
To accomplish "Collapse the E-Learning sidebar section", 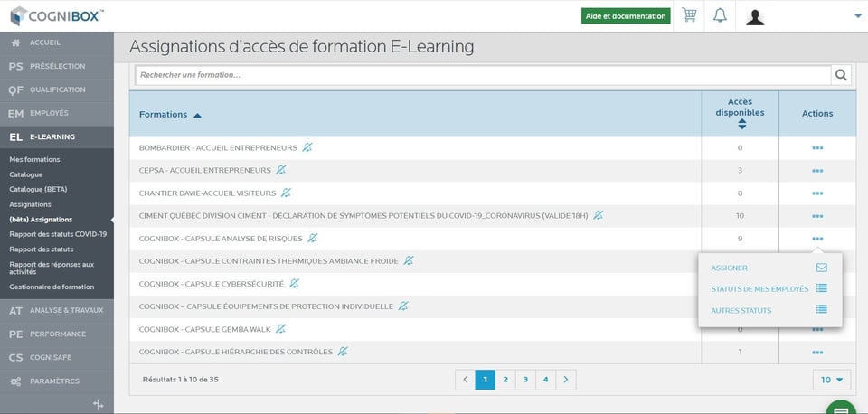I will click(57, 136).
